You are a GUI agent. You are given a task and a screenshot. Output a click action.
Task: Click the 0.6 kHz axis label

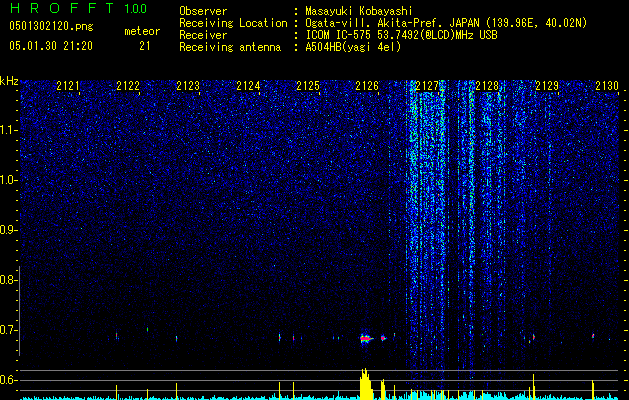[x=8, y=380]
